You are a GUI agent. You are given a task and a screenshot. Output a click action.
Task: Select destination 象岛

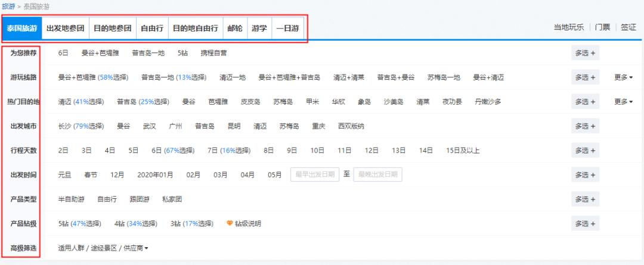point(364,102)
